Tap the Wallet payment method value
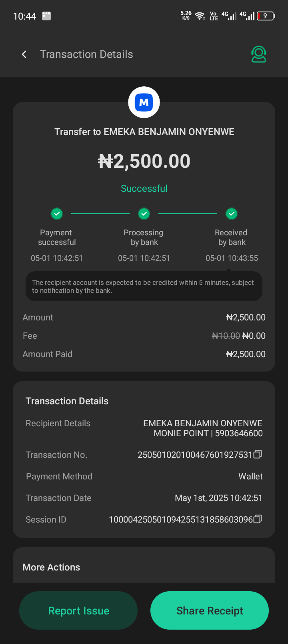 tap(250, 476)
